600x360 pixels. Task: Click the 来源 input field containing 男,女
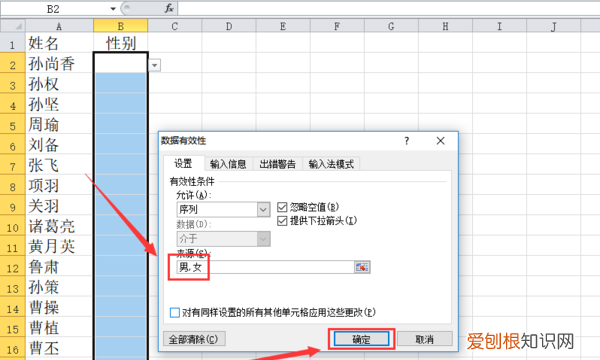click(266, 267)
